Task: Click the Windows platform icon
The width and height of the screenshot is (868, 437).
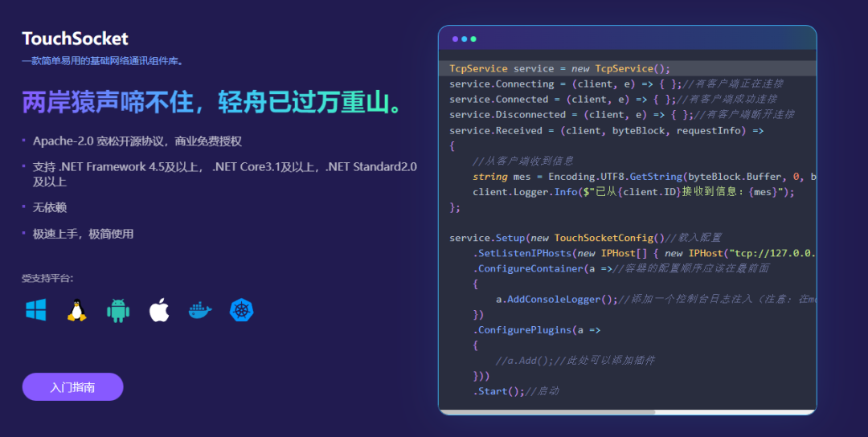Action: click(36, 310)
